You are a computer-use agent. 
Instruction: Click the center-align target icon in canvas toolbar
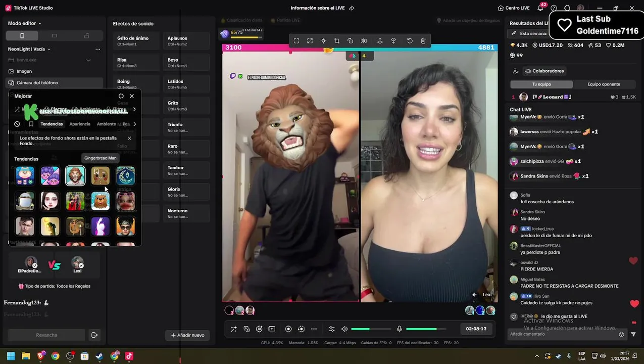click(x=323, y=41)
